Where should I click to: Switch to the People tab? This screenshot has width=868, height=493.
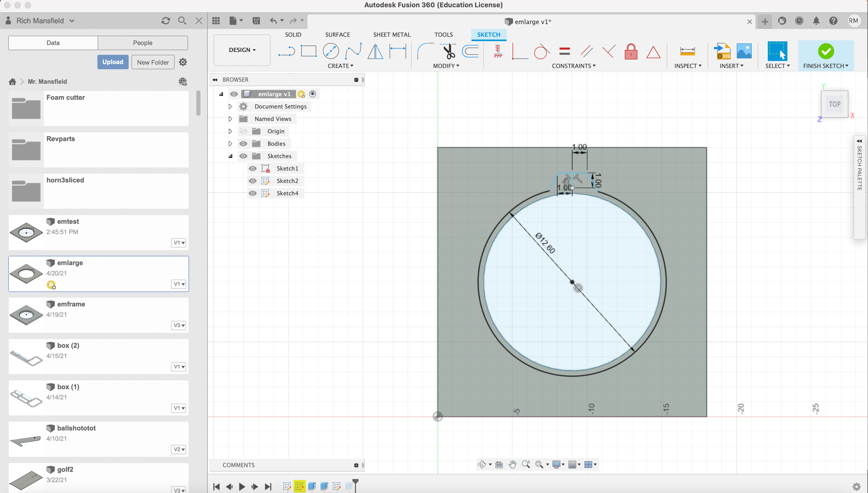pos(142,43)
